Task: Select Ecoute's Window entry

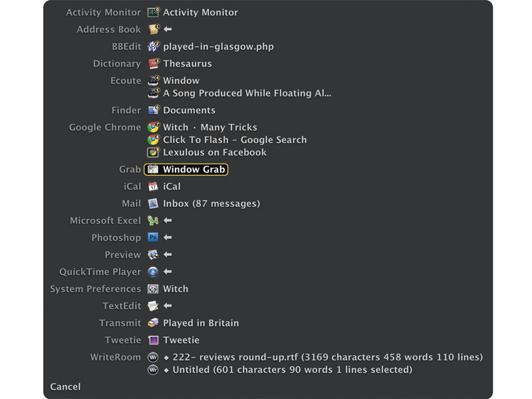Action: coord(181,80)
